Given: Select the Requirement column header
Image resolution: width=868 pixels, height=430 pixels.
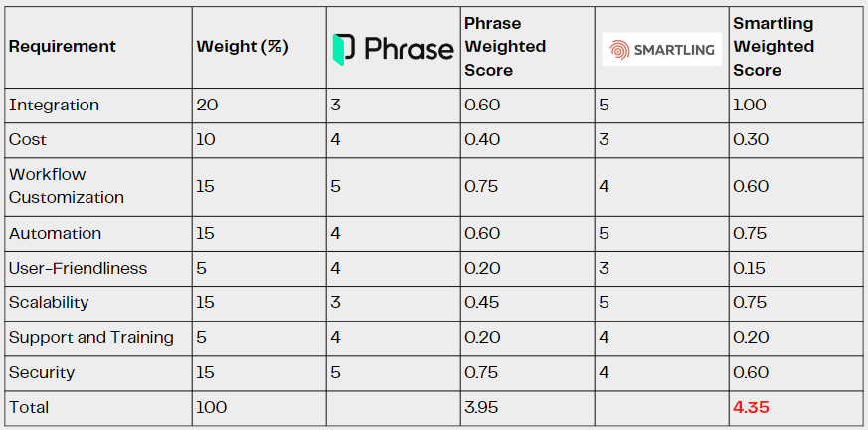Looking at the screenshot, I should [63, 47].
